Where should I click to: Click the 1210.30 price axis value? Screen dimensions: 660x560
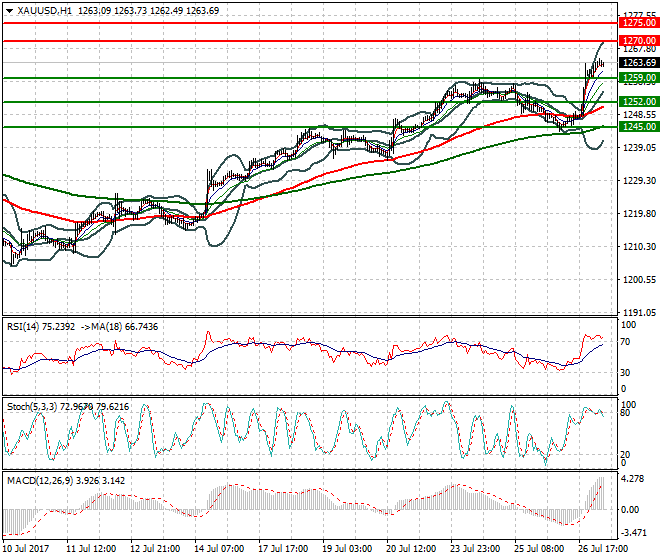tap(639, 246)
